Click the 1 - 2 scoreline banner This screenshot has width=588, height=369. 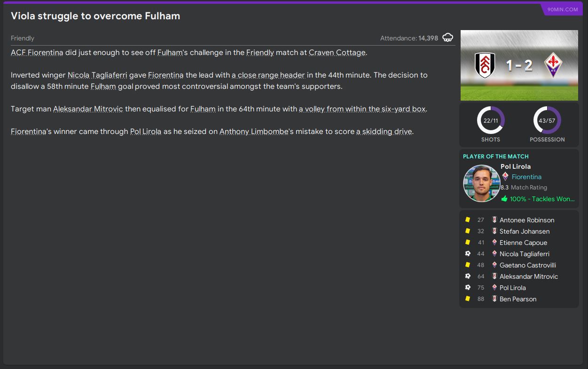(519, 65)
